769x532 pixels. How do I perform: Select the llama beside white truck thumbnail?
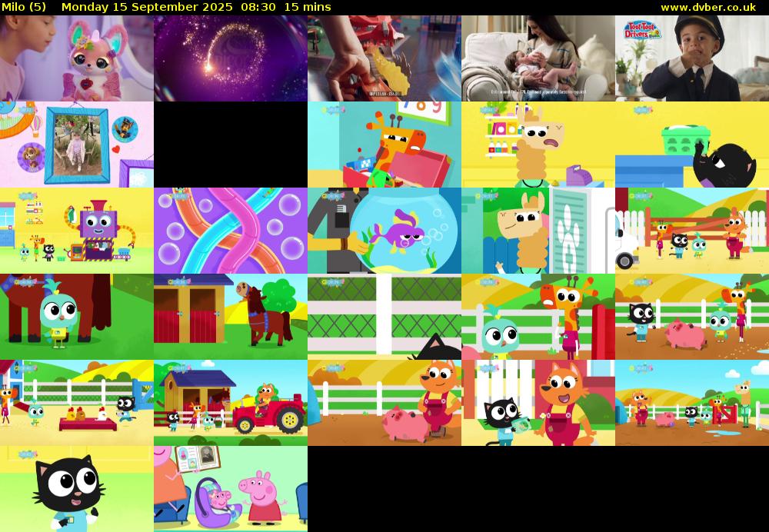538,231
